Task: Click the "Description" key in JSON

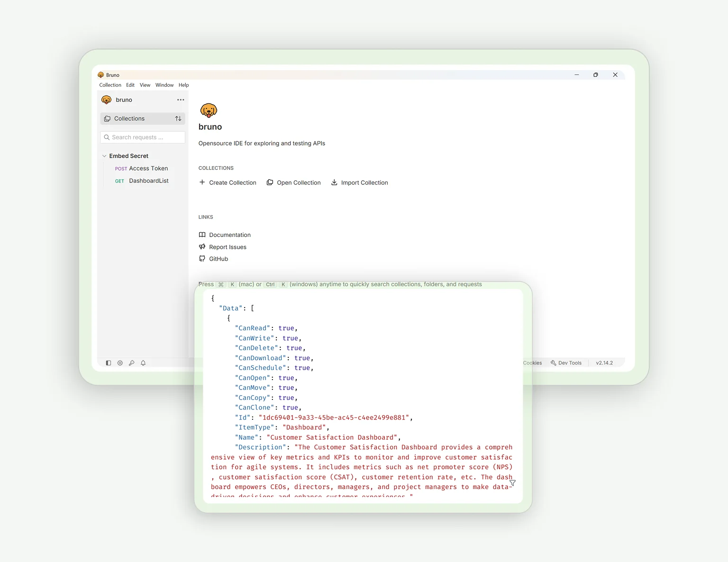Action: pyautogui.click(x=261, y=447)
